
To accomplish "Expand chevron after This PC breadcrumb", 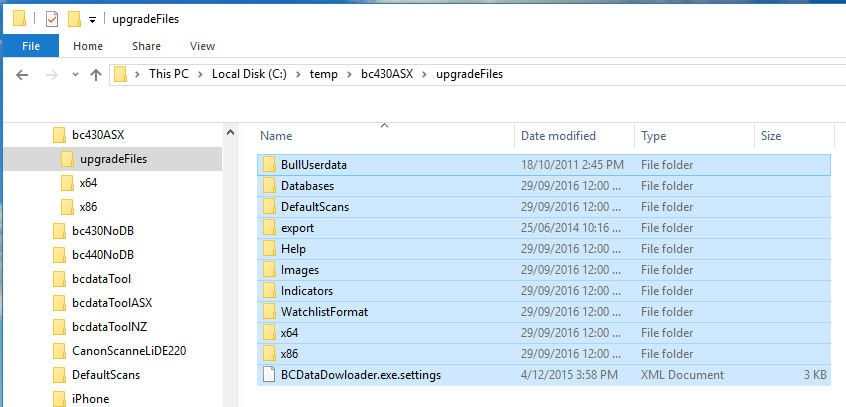I will 201,74.
